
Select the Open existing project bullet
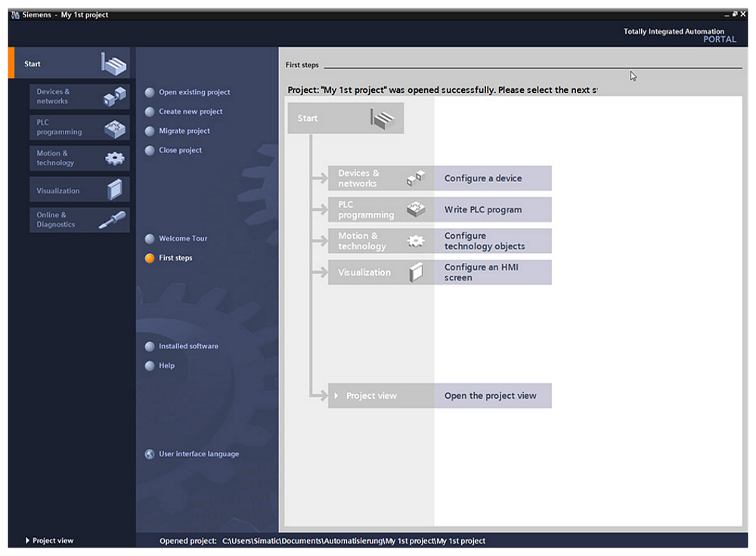coord(150,92)
